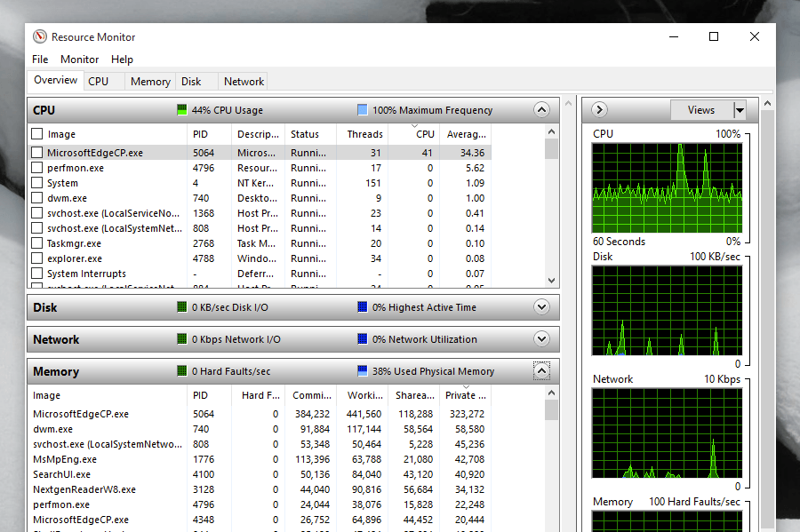This screenshot has height=532, width=800.
Task: Sort Memory list by Working Set column
Action: click(363, 395)
